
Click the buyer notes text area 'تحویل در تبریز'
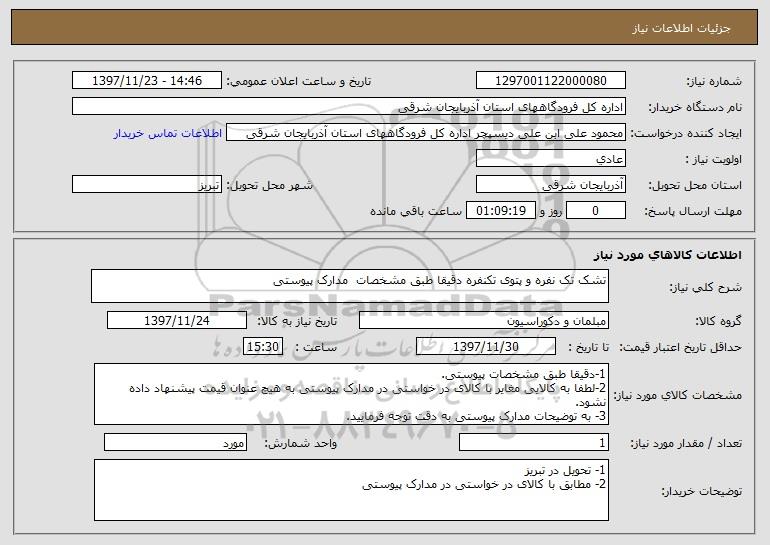pos(351,490)
